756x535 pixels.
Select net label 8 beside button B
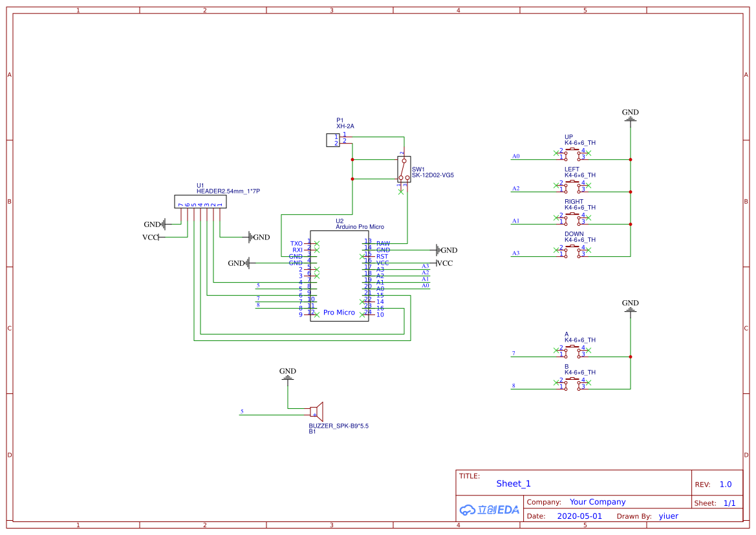coord(513,386)
